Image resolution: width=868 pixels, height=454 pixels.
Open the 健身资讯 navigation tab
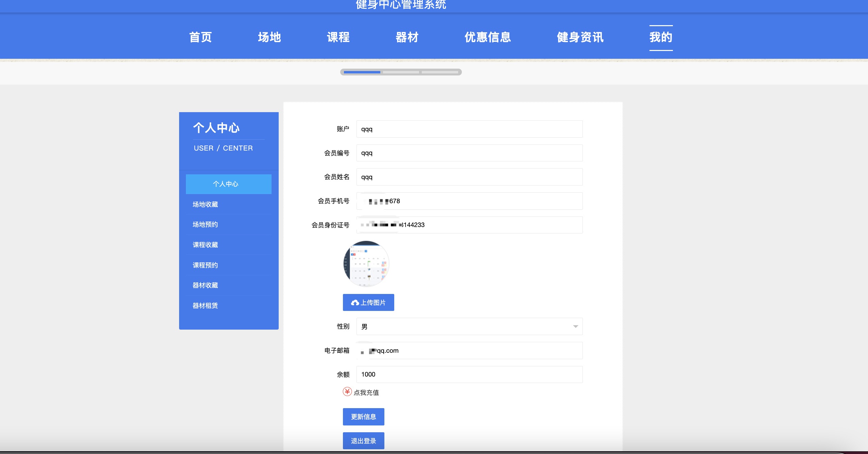[580, 37]
